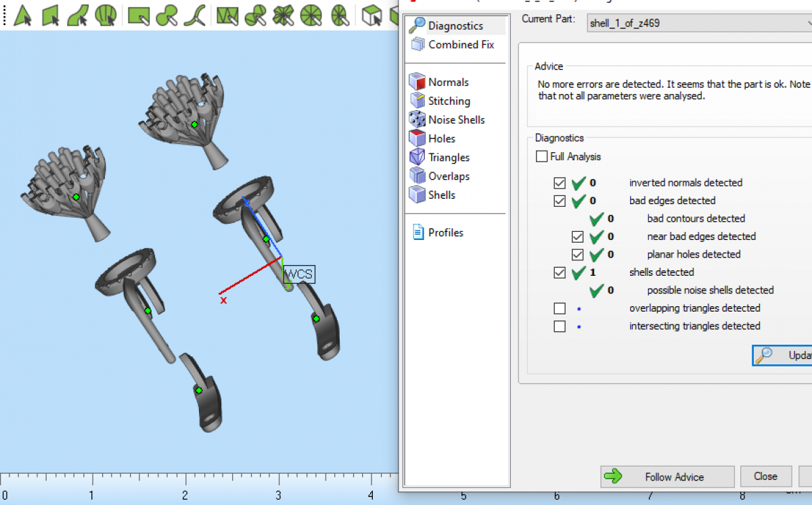Screen dimensions: 812x505
Task: Open the Current Part dropdown
Action: [x=697, y=23]
